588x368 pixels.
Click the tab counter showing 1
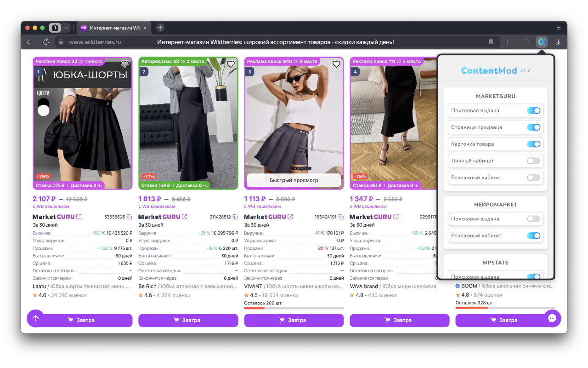tap(55, 28)
